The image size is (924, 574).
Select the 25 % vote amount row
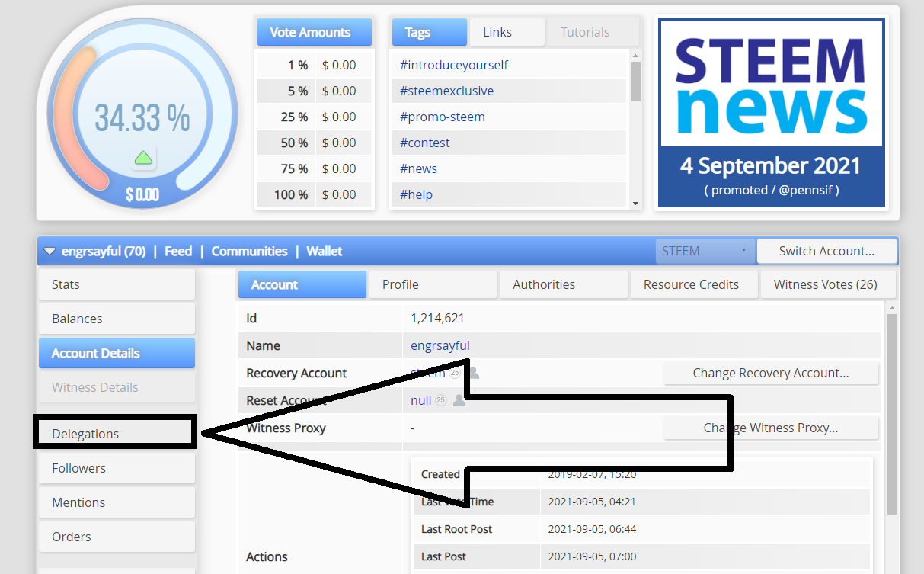(315, 117)
